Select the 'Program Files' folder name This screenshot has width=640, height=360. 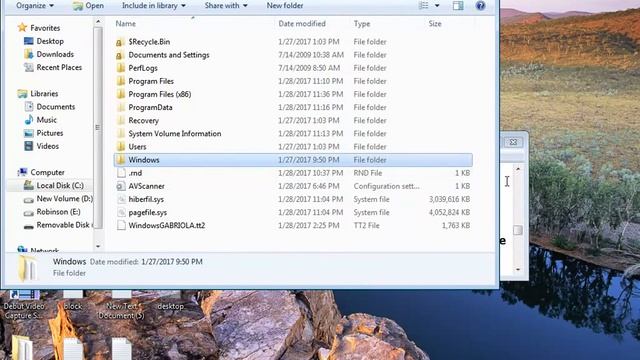coord(151,81)
